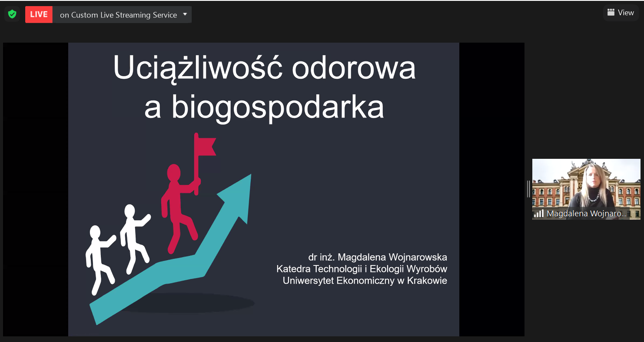Image resolution: width=644 pixels, height=342 pixels.
Task: Click 'Uniwersytet Ekonomiczny w Krakowie' text
Action: tap(365, 281)
